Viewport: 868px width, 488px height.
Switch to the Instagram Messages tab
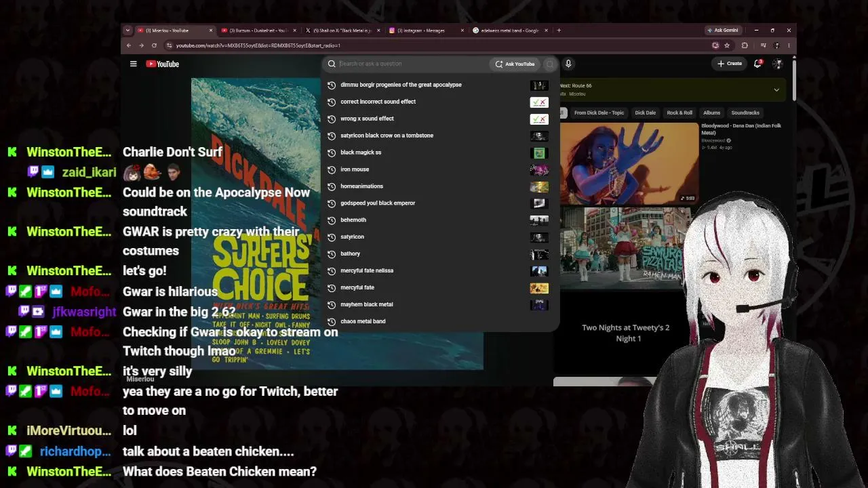[425, 30]
